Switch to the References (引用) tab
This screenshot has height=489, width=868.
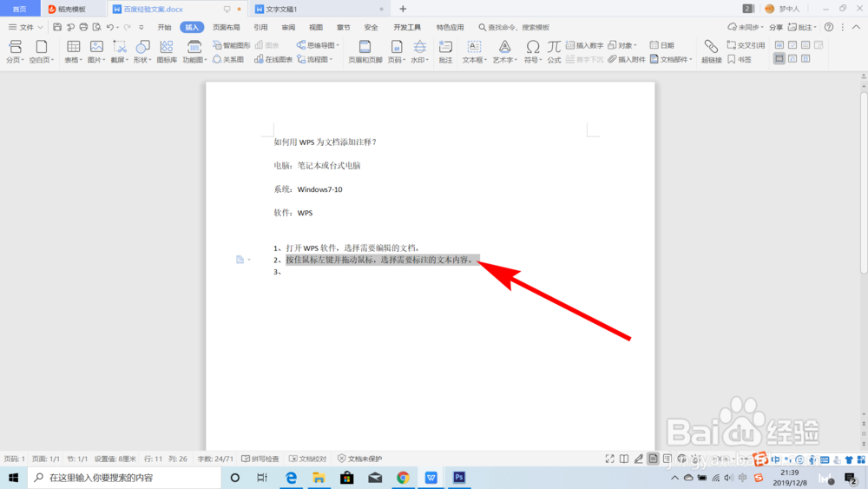point(260,27)
